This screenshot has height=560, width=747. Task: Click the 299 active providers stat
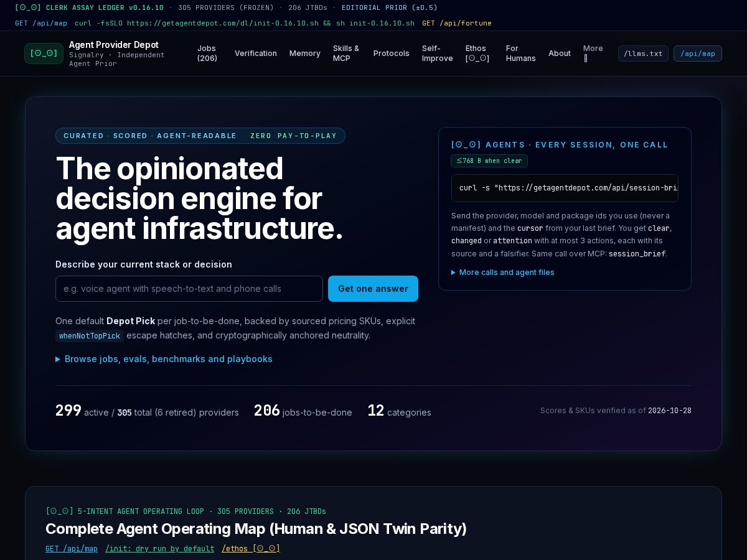coord(147,411)
